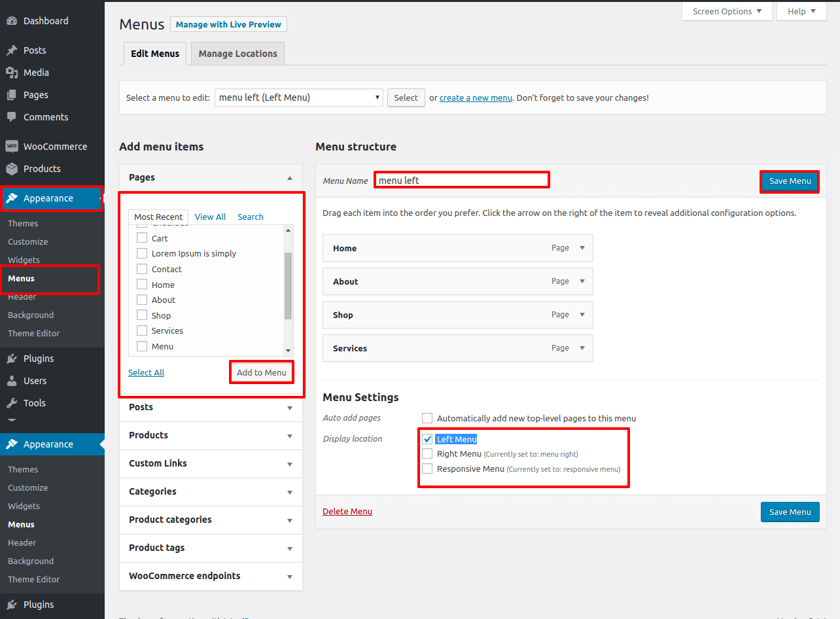Focus the Menu Name text field
840x619 pixels.
pos(462,180)
